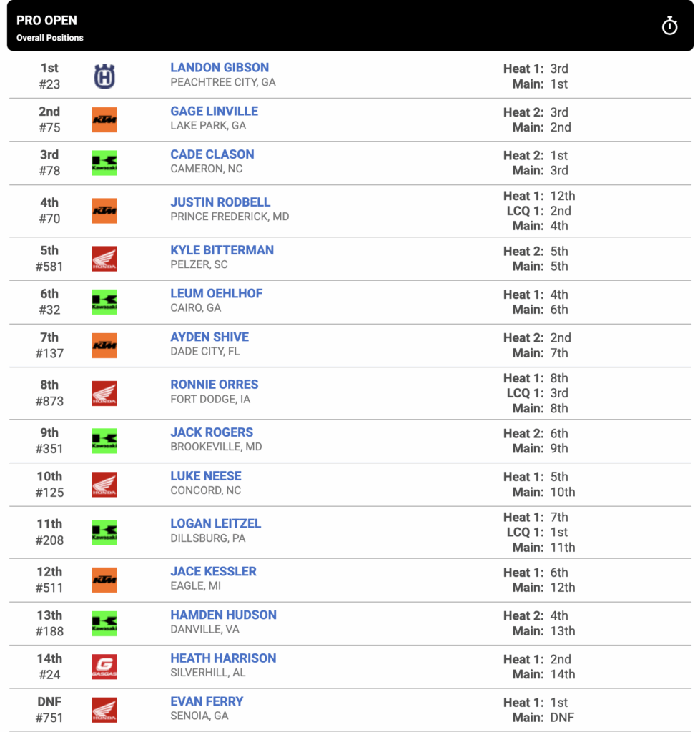The height and width of the screenshot is (732, 700).
Task: Click the Jace Kessler name link
Action: [x=213, y=571]
